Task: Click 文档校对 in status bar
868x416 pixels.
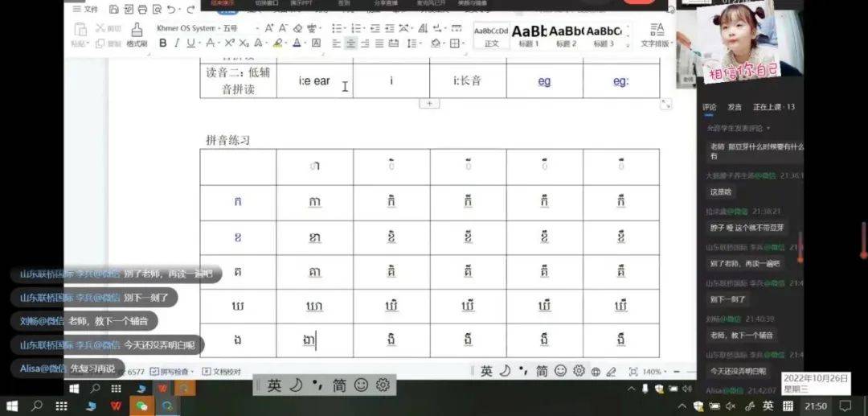Action: tap(222, 372)
